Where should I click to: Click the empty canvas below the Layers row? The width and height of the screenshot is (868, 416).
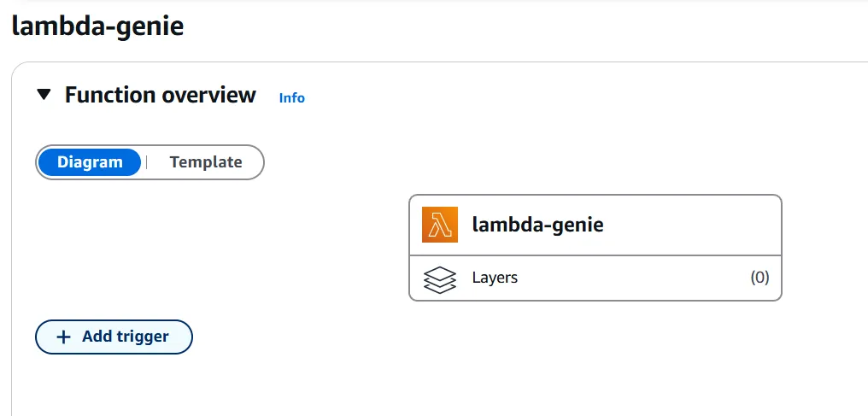[595, 354]
